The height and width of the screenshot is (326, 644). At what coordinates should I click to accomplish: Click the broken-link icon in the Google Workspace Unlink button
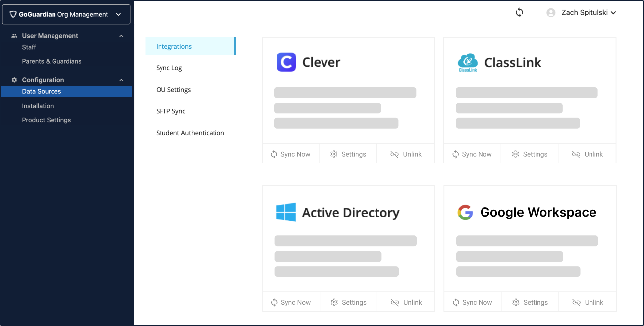(x=576, y=302)
